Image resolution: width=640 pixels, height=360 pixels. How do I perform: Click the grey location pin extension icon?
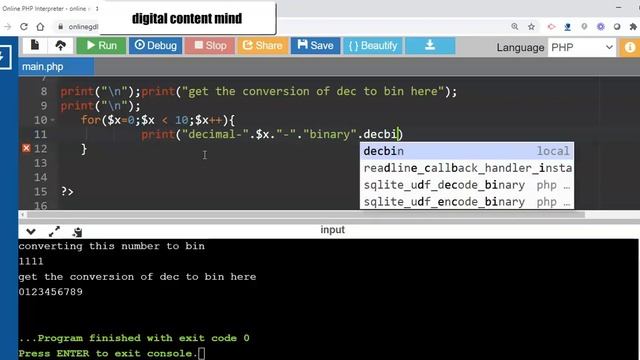(x=584, y=27)
